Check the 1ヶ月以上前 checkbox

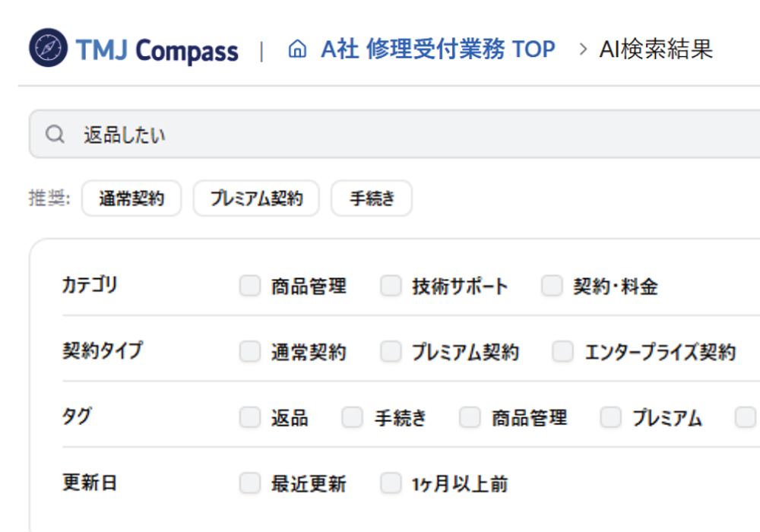point(391,483)
